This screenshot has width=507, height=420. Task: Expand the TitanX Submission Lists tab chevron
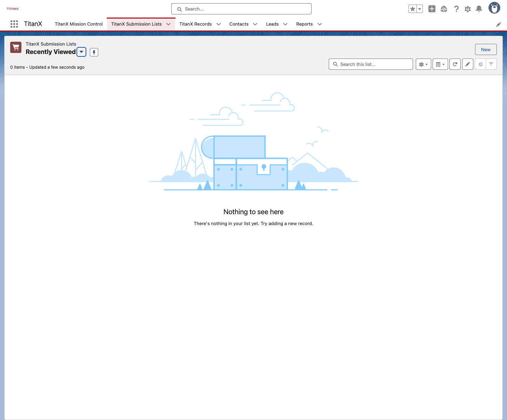[168, 24]
